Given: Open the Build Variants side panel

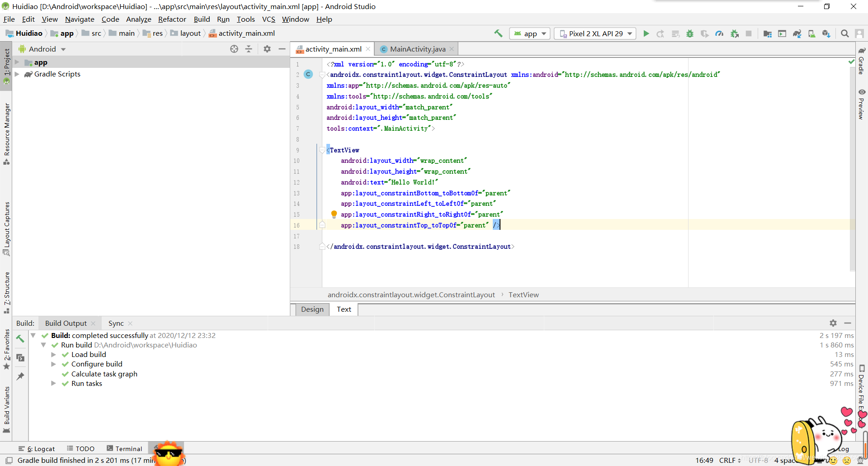Looking at the screenshot, I should 6,409.
